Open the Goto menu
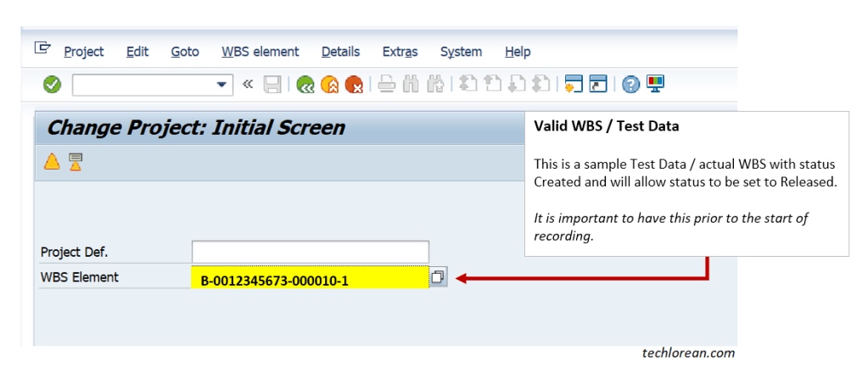Image resolution: width=868 pixels, height=378 pixels. (185, 52)
